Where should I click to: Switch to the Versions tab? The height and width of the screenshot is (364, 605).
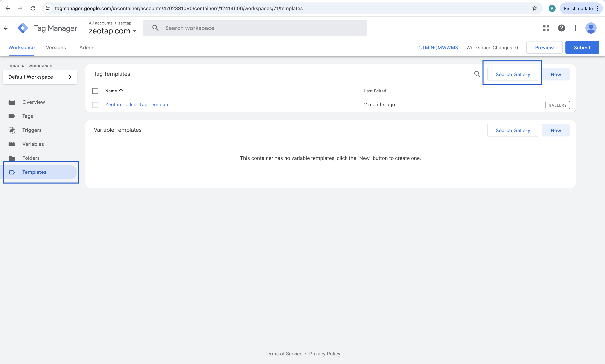(56, 47)
